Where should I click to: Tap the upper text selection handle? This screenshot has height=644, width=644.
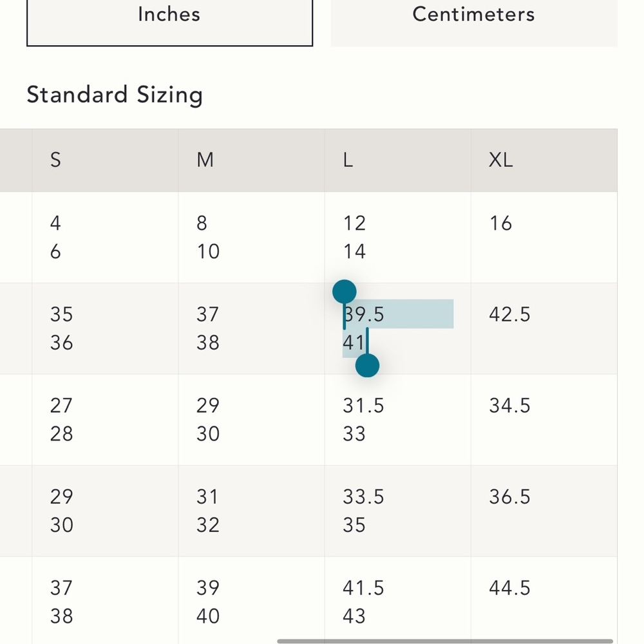344,292
